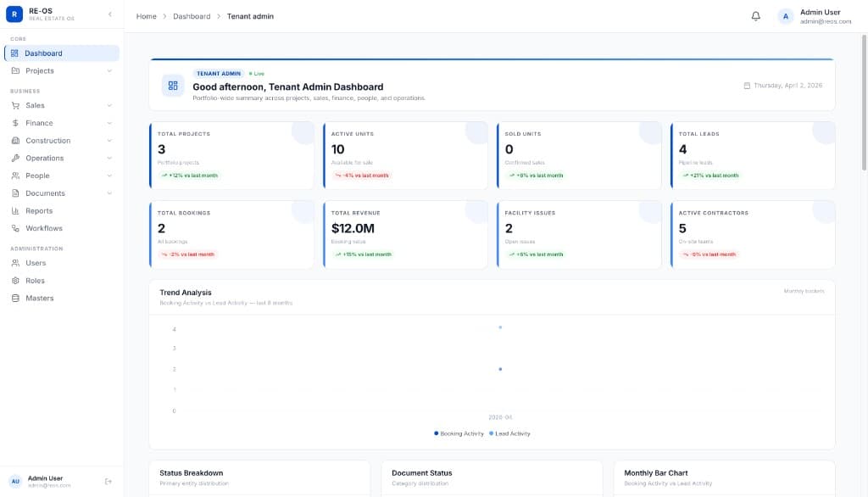Click the logout icon beside Admin User
Image resolution: width=868 pixels, height=497 pixels.
tap(108, 482)
